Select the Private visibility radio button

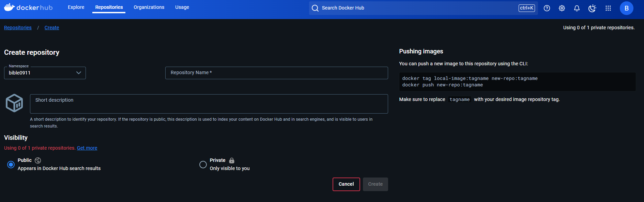pyautogui.click(x=203, y=165)
